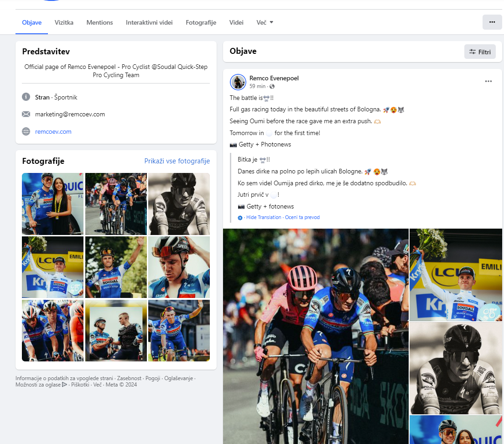Screen dimensions: 504x444
Task: Switch to the Vizitka tab
Action: 64,22
